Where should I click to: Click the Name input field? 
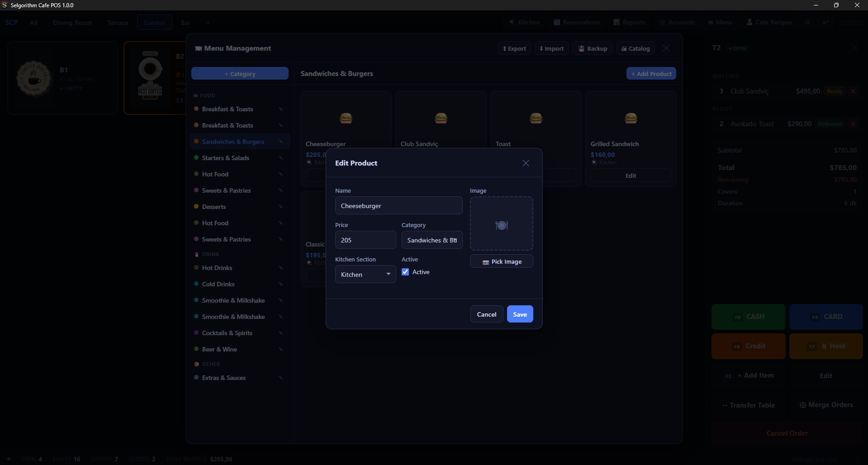click(398, 206)
